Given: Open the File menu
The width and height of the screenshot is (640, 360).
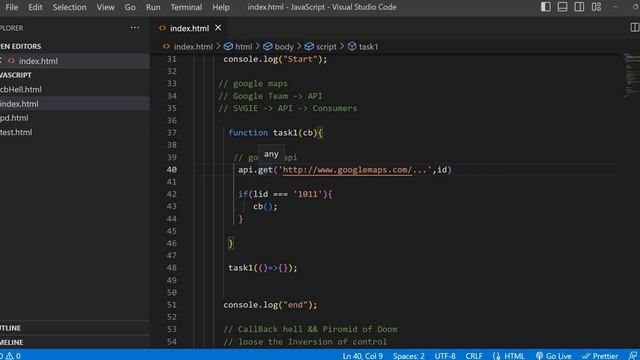Looking at the screenshot, I should [x=11, y=7].
